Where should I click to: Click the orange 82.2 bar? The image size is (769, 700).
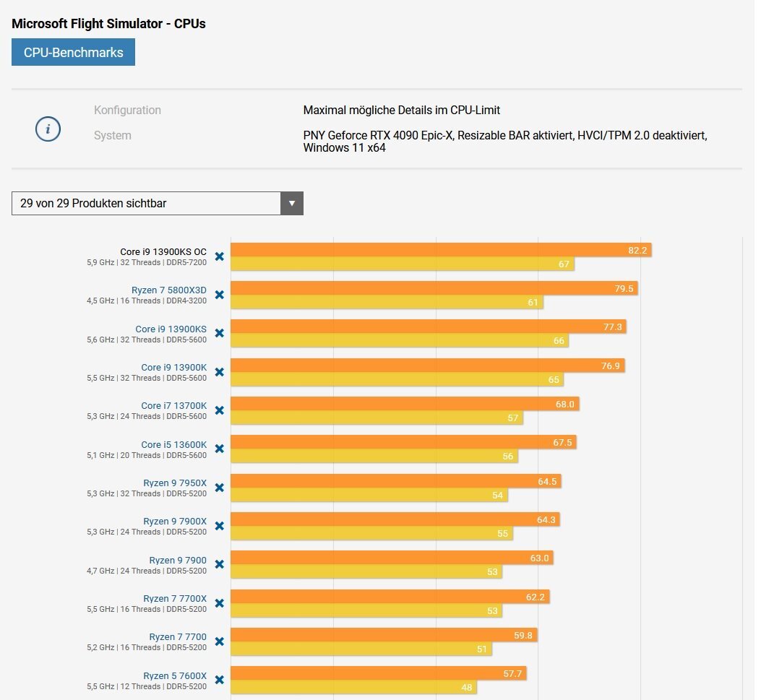[x=441, y=250]
